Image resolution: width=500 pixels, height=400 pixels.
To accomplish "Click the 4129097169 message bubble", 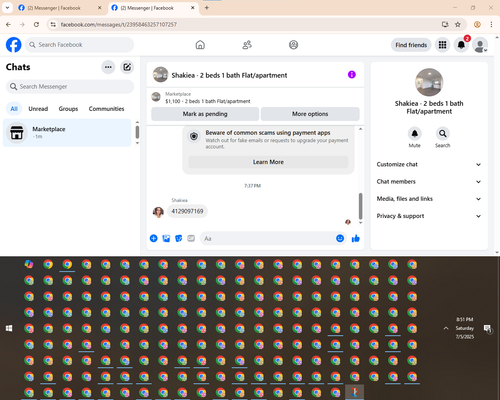I will click(x=187, y=211).
